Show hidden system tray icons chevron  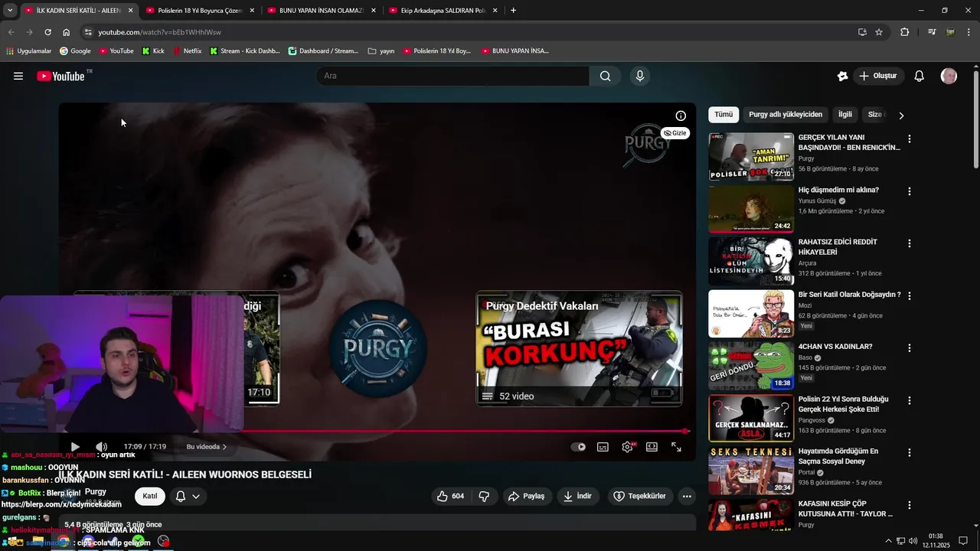888,541
